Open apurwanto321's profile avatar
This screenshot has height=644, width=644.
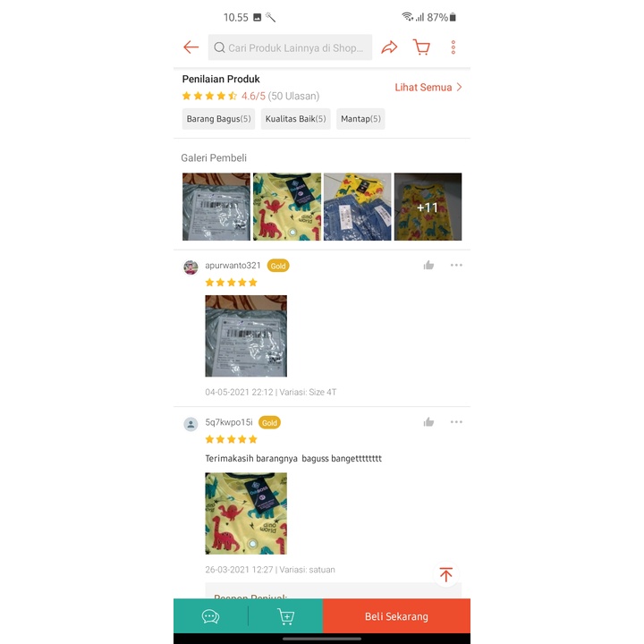coord(191,267)
